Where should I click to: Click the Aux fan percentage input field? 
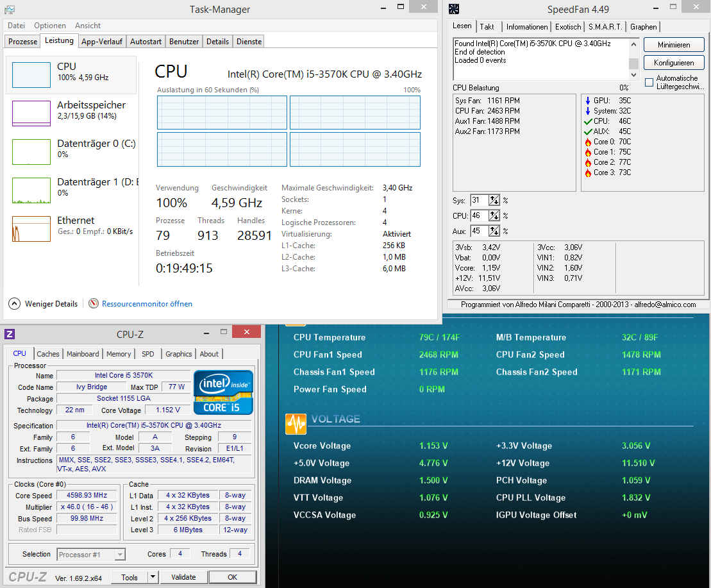(x=479, y=231)
